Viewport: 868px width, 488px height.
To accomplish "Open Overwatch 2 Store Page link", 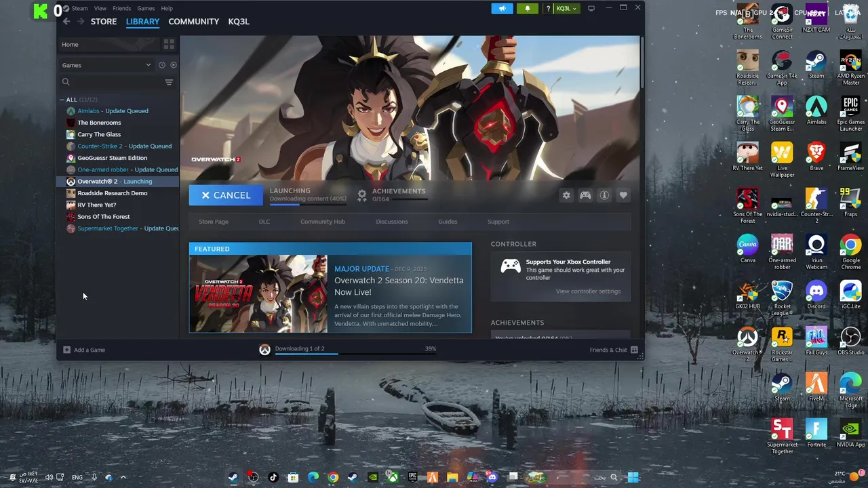I will pos(214,222).
